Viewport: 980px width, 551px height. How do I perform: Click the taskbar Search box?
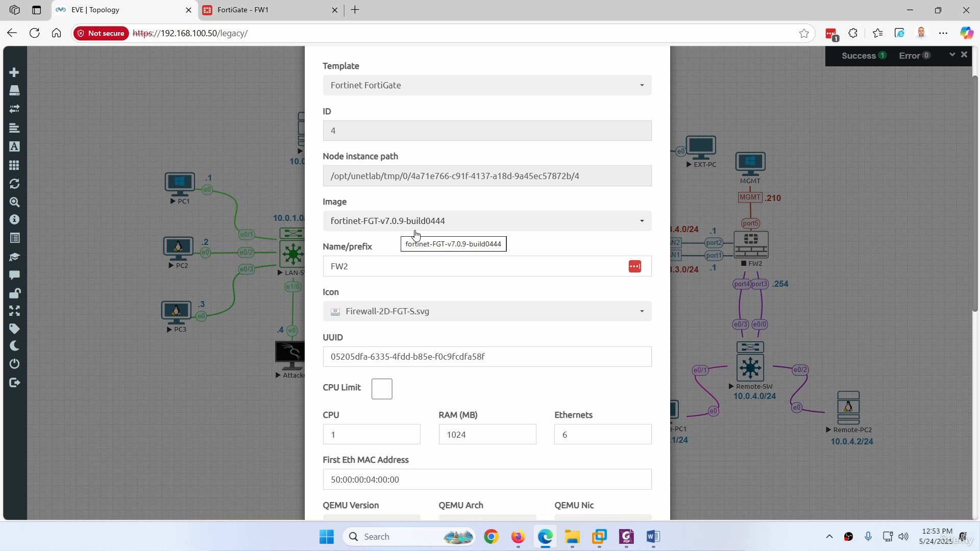point(409,537)
